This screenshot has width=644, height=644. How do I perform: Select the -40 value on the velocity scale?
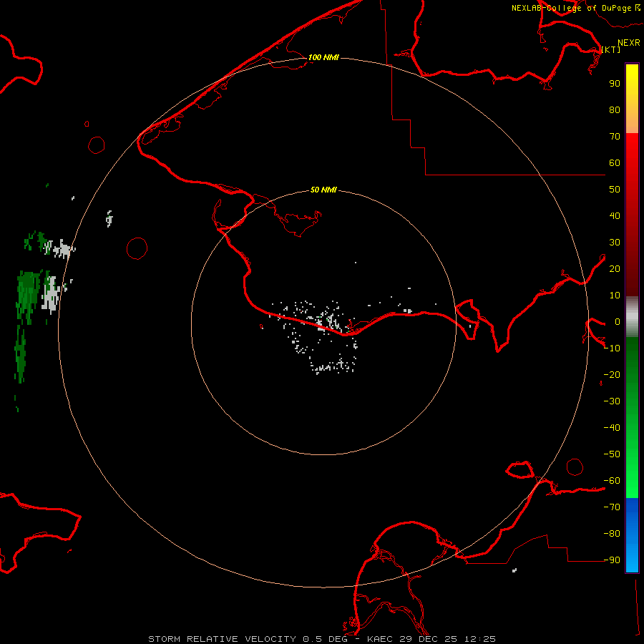(x=612, y=428)
